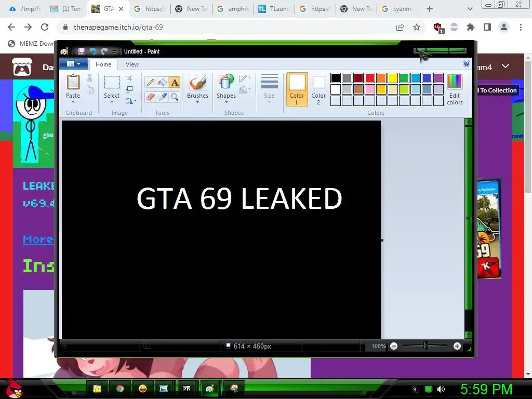The height and width of the screenshot is (399, 532).
Task: Open Chrome three-dot menu
Action: tap(521, 27)
